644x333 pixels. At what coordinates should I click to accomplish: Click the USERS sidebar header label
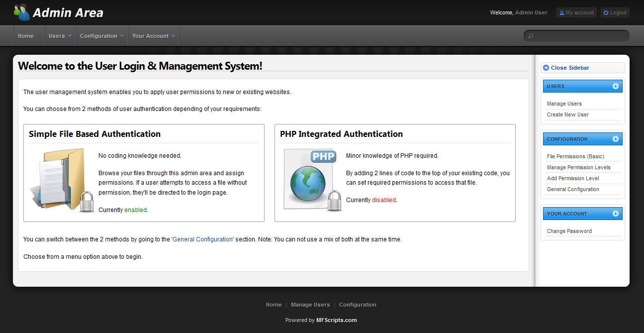click(x=555, y=86)
